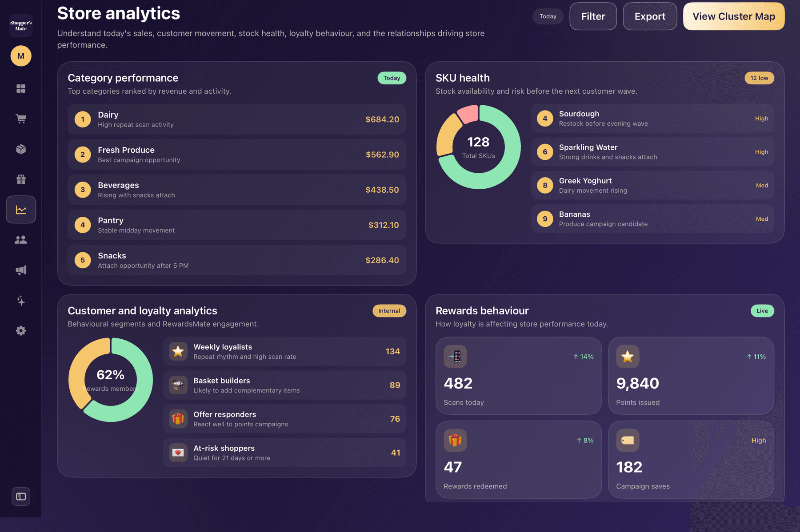Click the Campaign saves tag icon

[628, 441]
